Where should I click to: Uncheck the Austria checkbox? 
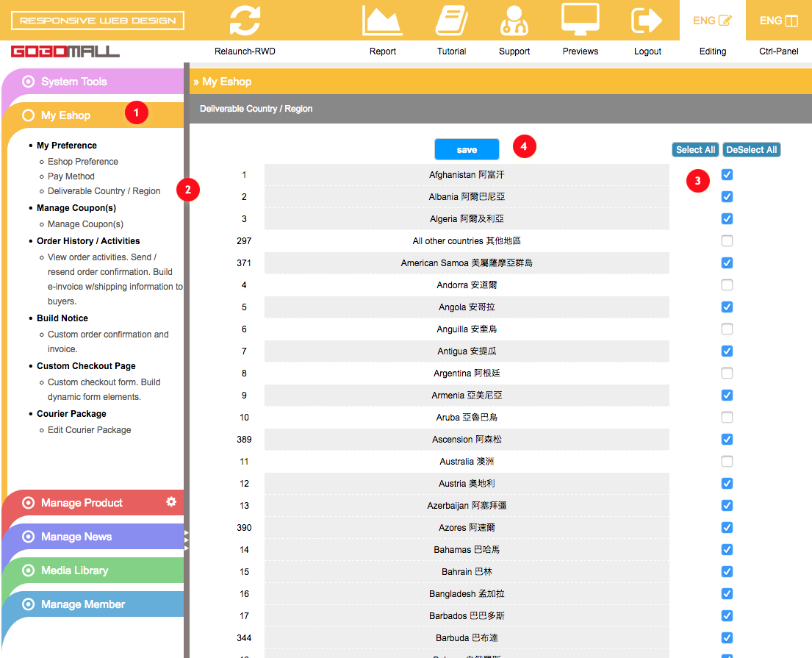click(x=727, y=484)
